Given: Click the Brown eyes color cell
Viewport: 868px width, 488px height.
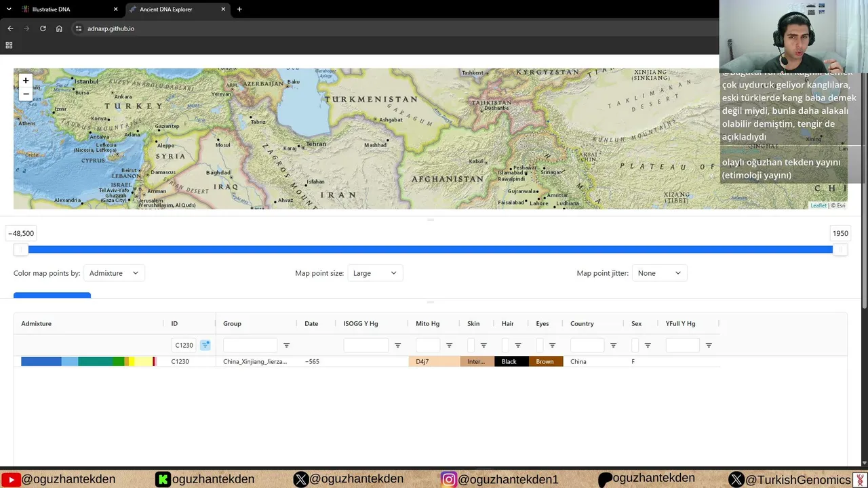Looking at the screenshot, I should (x=546, y=362).
